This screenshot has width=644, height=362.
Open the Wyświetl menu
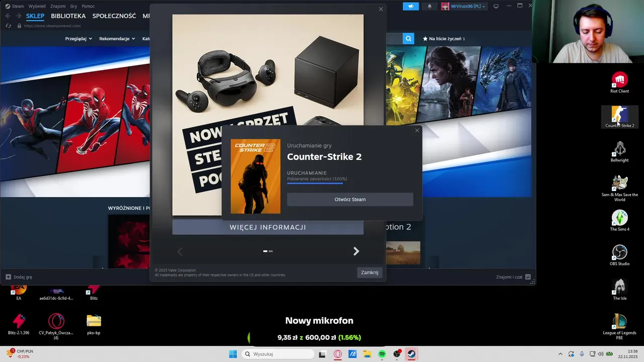pyautogui.click(x=37, y=6)
